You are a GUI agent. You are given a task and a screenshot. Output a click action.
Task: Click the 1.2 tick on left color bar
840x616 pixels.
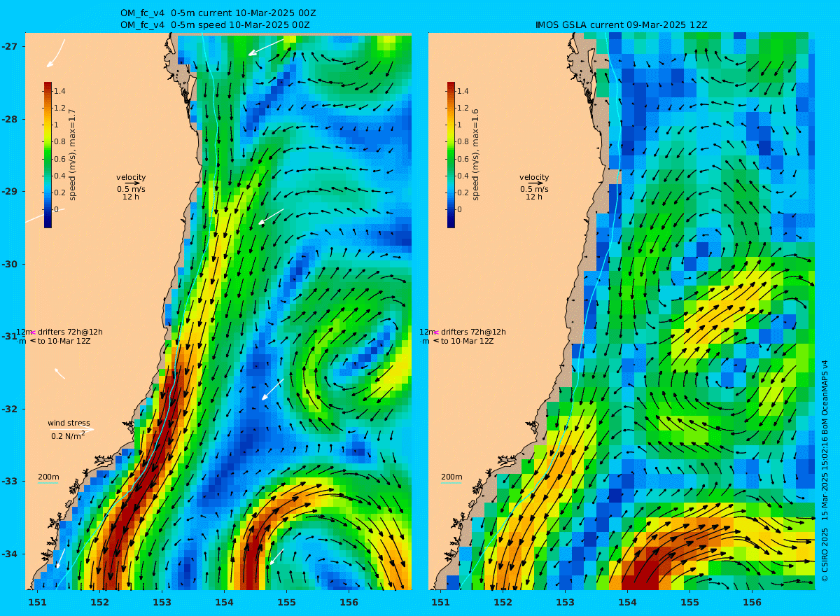click(x=59, y=108)
